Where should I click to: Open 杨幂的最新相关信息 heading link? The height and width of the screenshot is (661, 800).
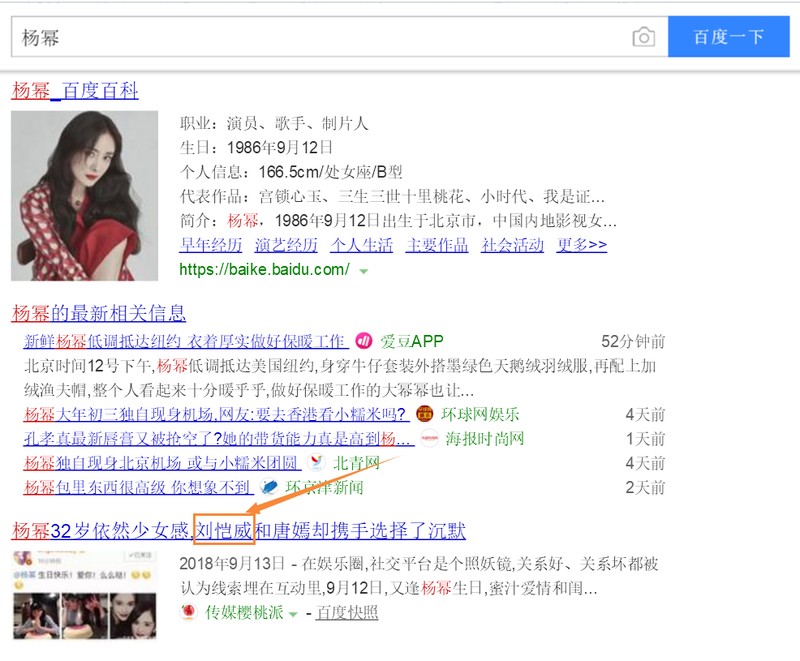click(x=99, y=313)
